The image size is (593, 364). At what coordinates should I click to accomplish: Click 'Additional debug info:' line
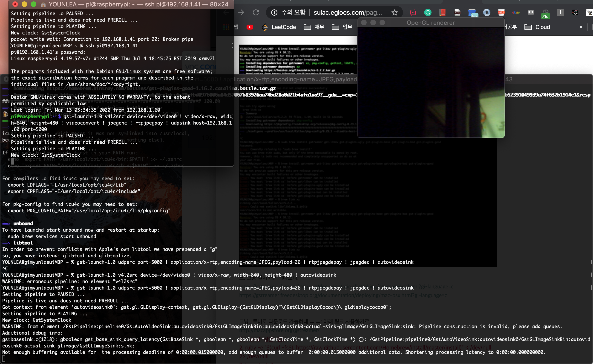[x=32, y=333]
